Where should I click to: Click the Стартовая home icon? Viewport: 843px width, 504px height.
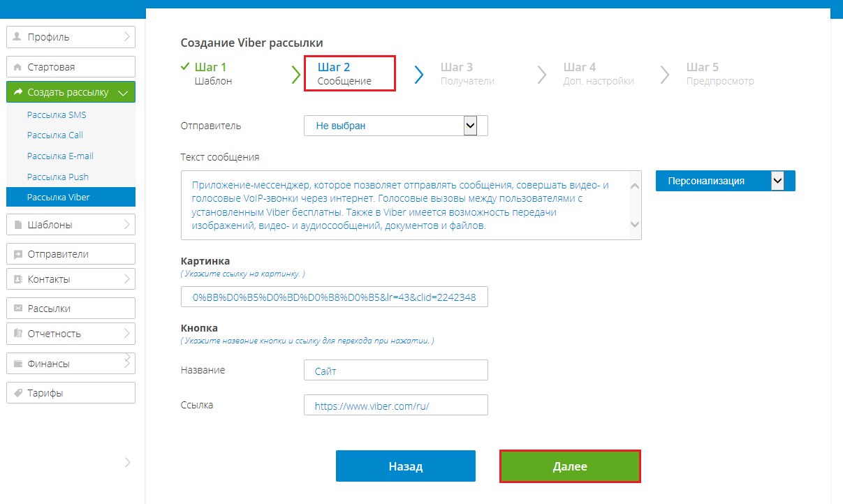tap(17, 67)
